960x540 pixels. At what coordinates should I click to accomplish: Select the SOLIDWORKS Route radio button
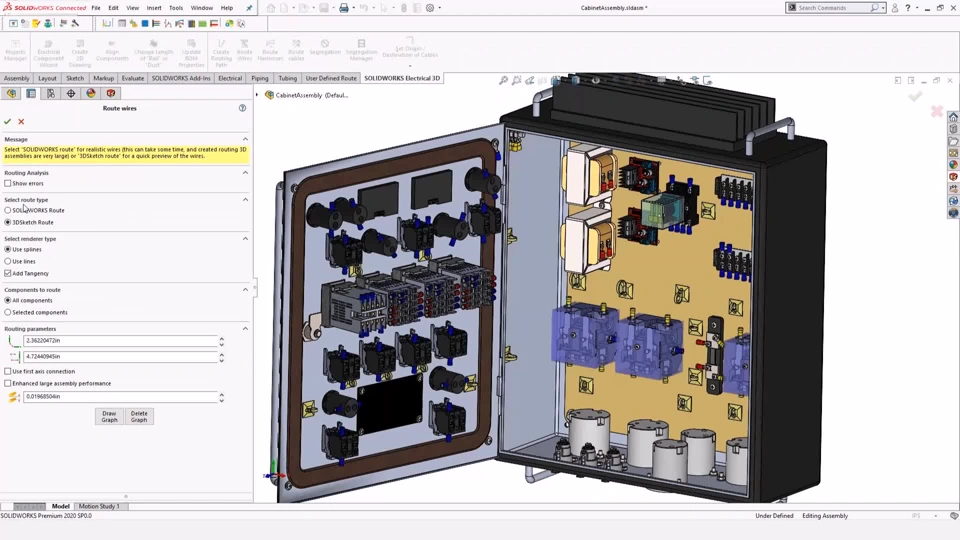point(7,210)
